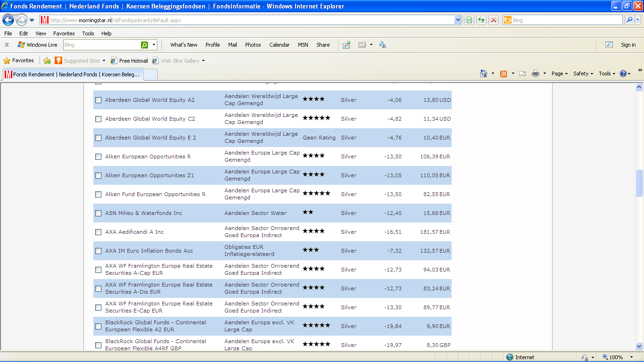Open the Favorites star button
The width and height of the screenshot is (644, 362).
click(x=19, y=60)
